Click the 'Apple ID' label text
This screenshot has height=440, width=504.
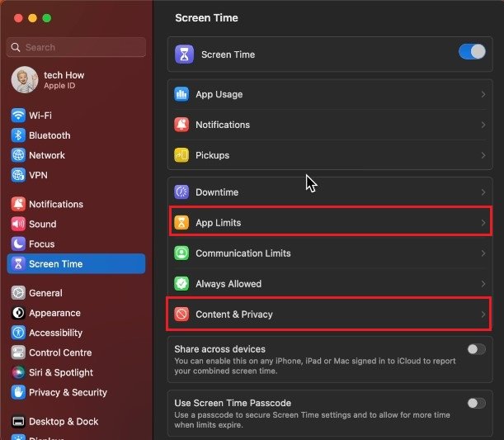tap(59, 86)
